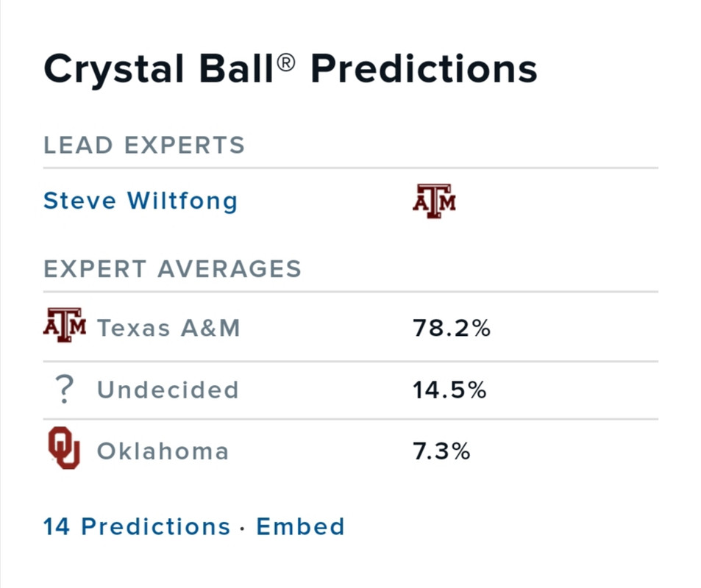The height and width of the screenshot is (588, 701).
Task: Click the EXPERT AVERAGES section heading
Action: (x=173, y=268)
